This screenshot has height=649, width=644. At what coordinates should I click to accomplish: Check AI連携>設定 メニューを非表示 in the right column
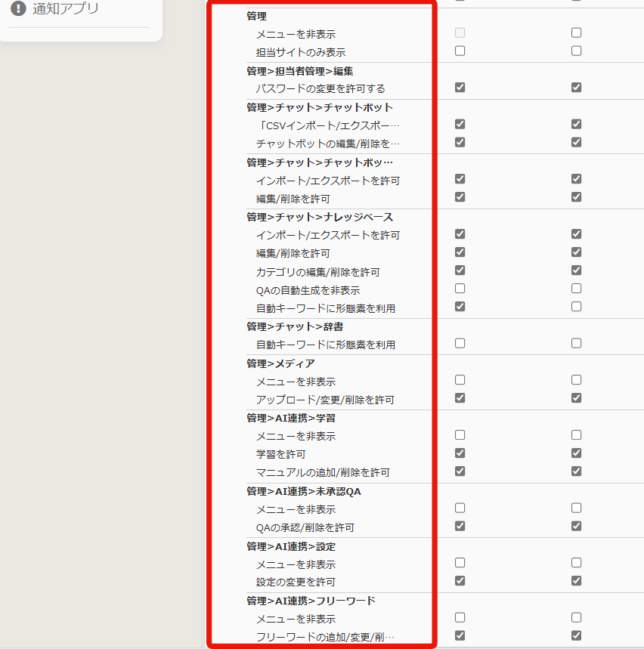point(576,563)
